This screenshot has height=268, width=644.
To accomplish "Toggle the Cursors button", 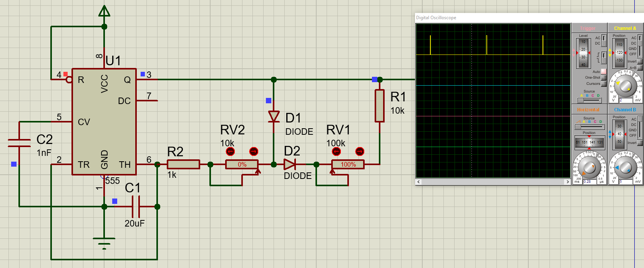I will [x=604, y=84].
